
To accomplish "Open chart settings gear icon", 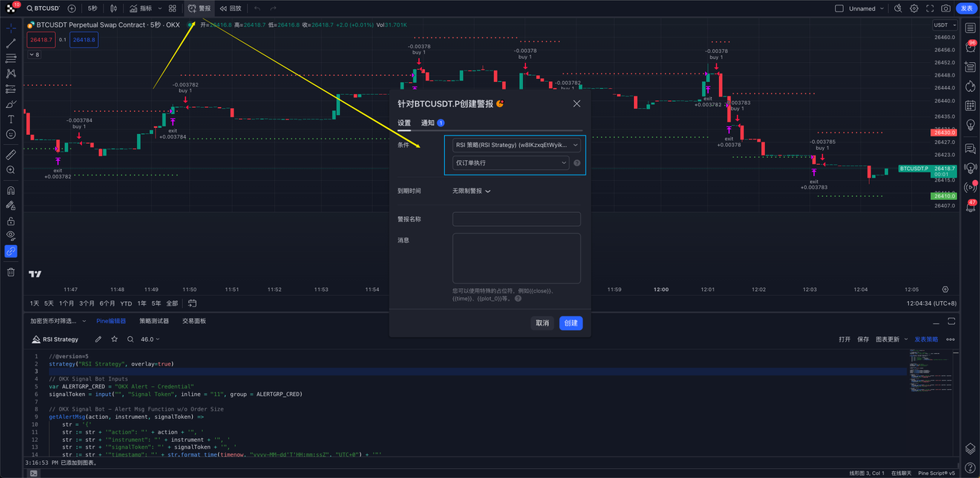I will pyautogui.click(x=914, y=8).
